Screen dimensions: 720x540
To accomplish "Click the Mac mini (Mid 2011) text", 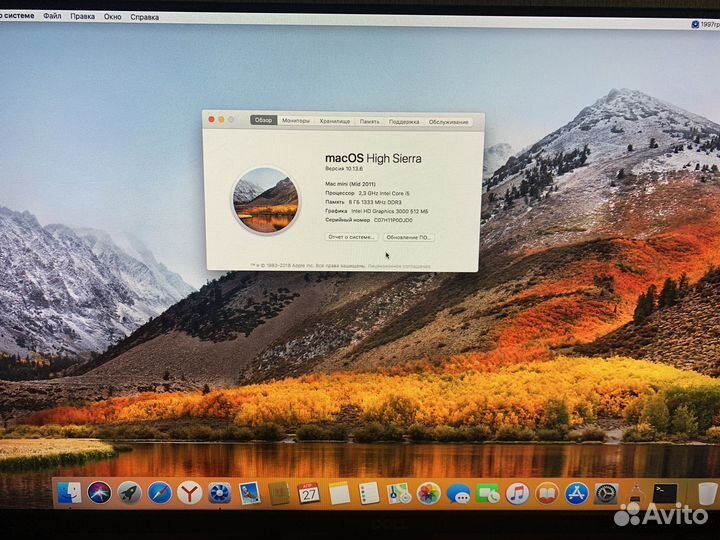I will click(350, 184).
